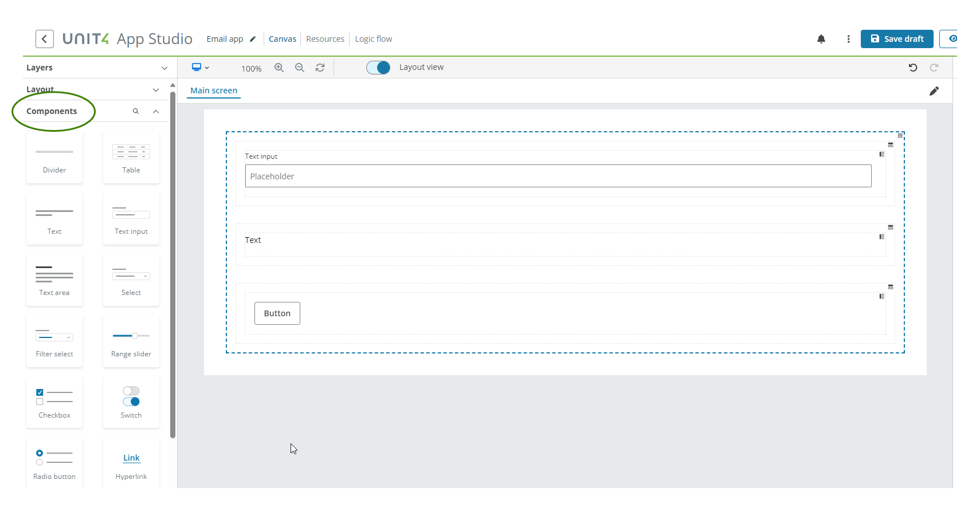
Task: Click Save draft button
Action: click(897, 39)
